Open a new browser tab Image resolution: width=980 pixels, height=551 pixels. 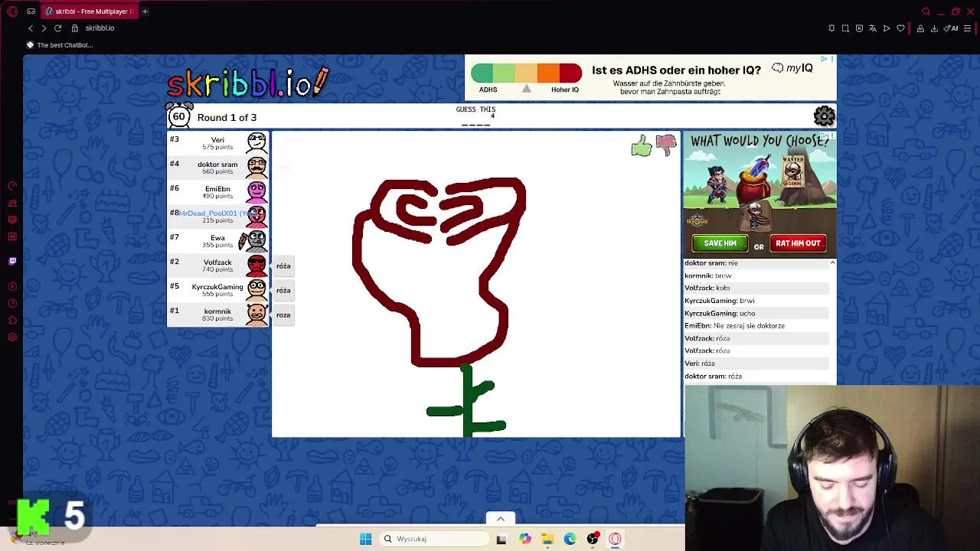pyautogui.click(x=145, y=11)
